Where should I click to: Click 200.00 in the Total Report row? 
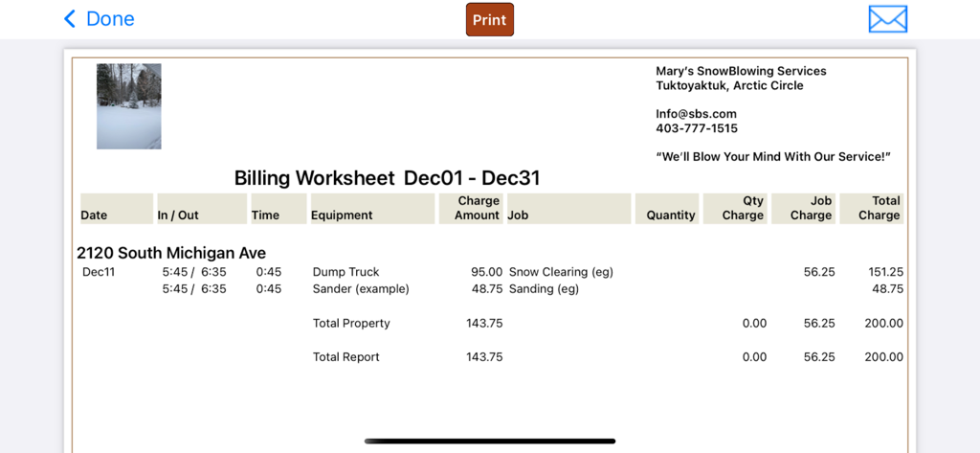coord(883,357)
